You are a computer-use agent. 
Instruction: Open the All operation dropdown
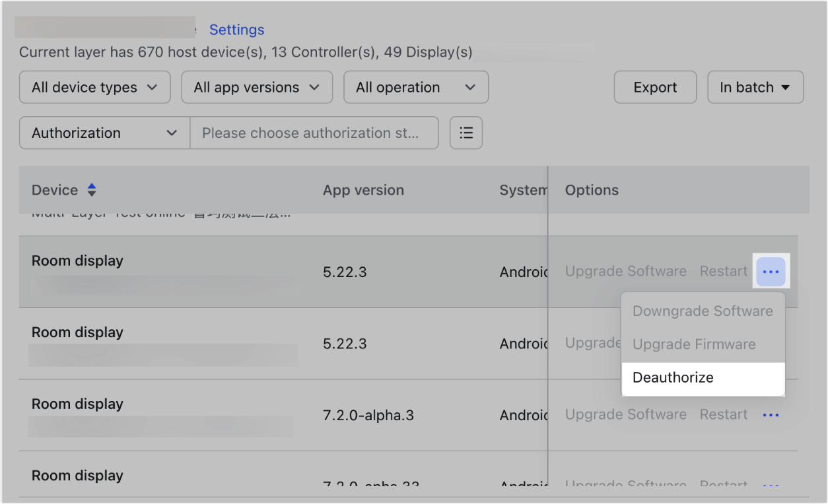(x=415, y=88)
